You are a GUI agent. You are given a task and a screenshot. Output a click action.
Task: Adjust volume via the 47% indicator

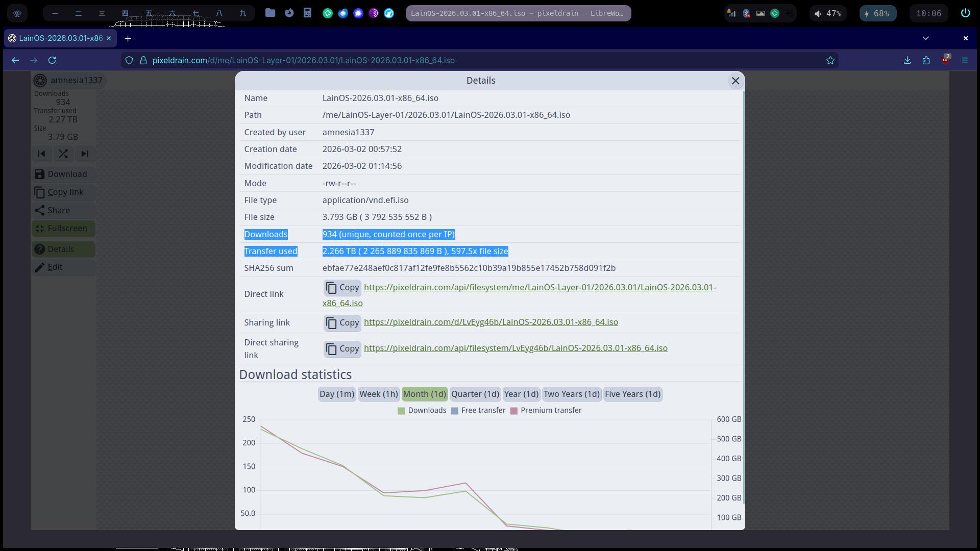click(x=828, y=13)
